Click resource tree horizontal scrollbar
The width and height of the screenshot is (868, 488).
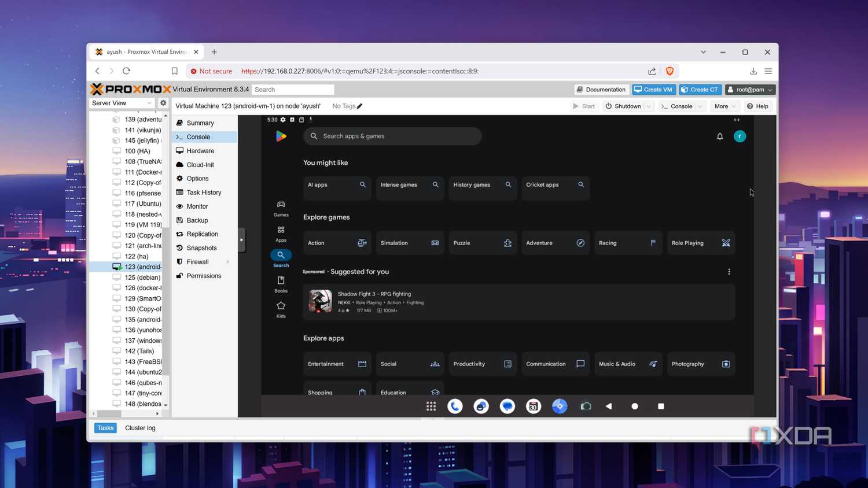tap(109, 413)
